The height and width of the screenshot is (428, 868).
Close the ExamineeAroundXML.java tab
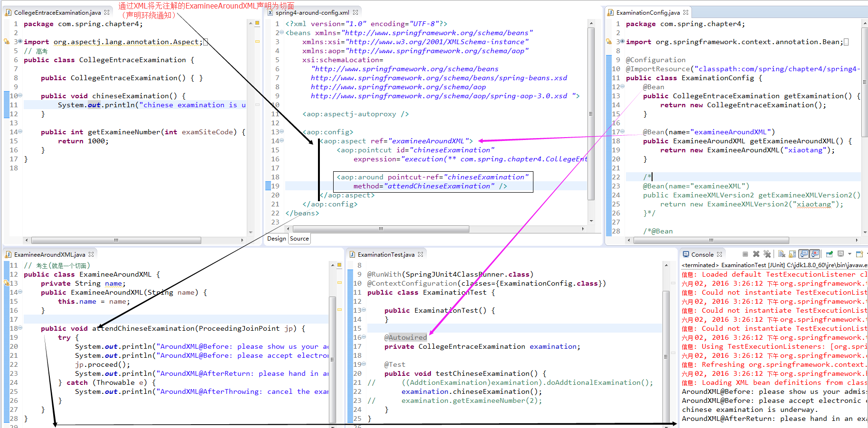91,254
